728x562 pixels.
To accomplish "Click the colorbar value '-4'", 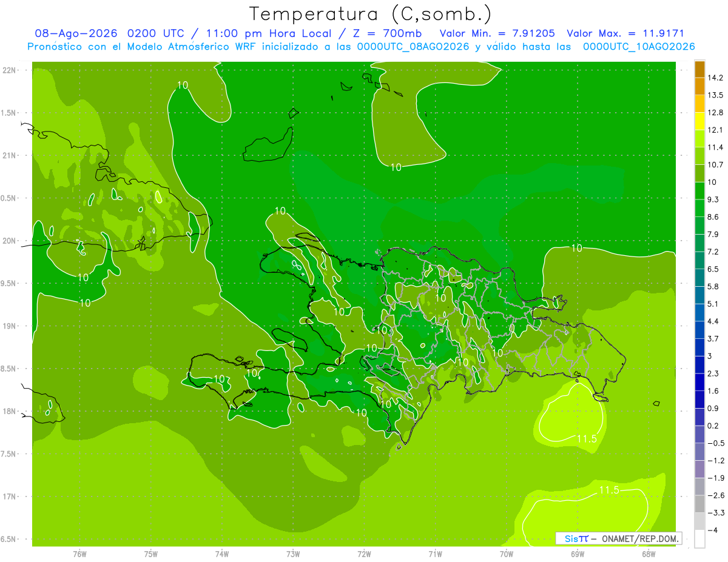I will coord(713,530).
